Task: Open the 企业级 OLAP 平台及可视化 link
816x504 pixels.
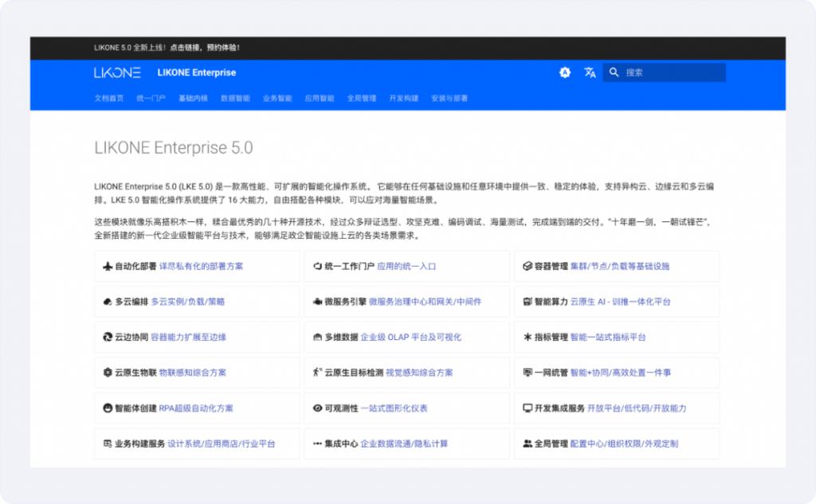Action: click(x=411, y=337)
